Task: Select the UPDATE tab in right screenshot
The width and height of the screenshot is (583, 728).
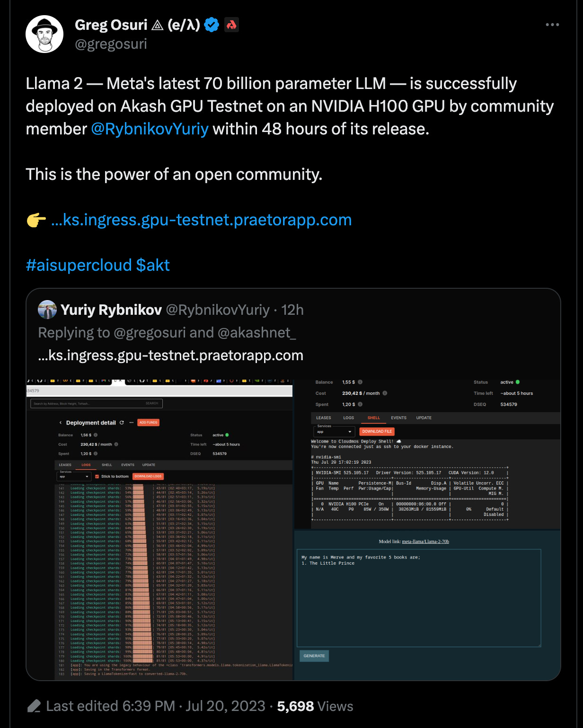Action: tap(424, 418)
